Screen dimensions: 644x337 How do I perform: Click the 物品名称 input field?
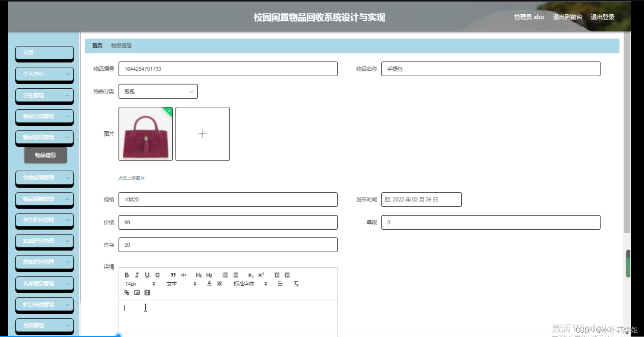pos(491,69)
